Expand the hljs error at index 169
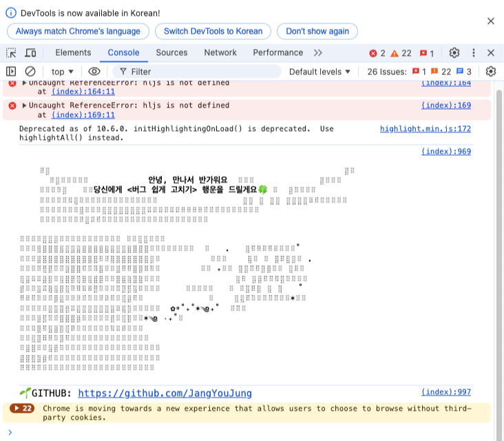 pyautogui.click(x=24, y=105)
